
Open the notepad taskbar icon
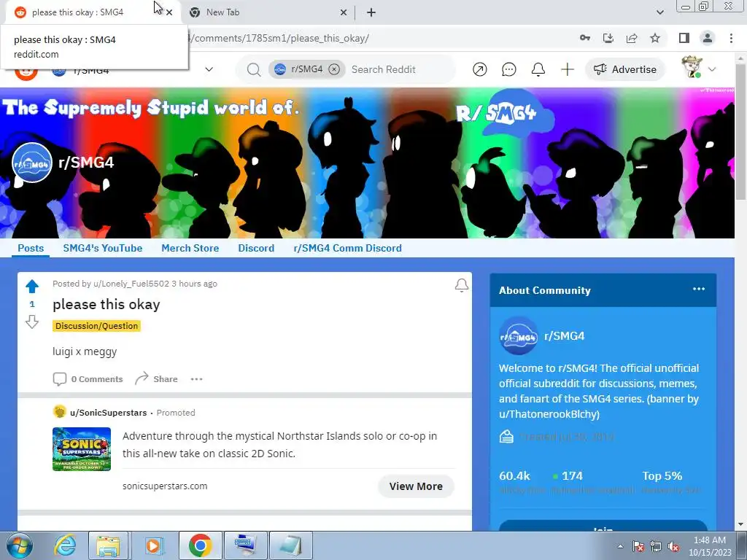(x=291, y=545)
